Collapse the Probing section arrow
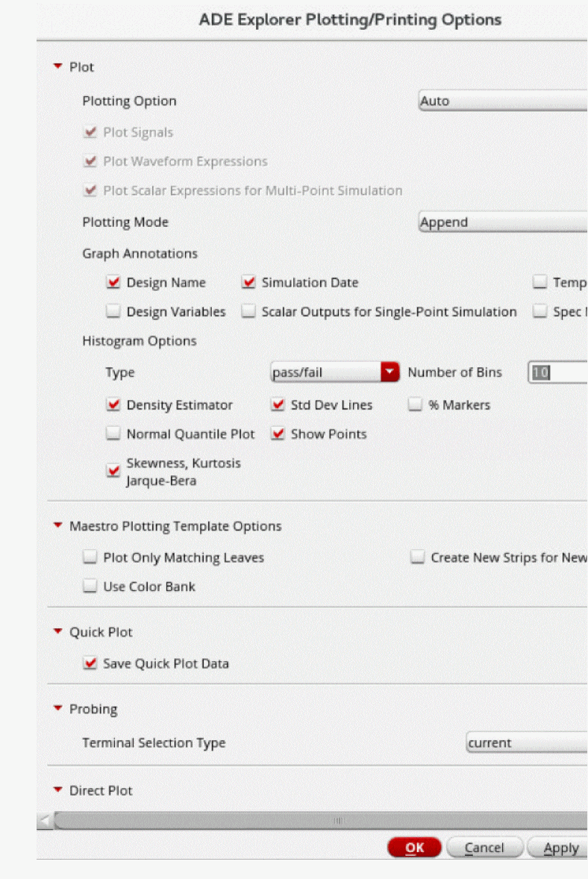The width and height of the screenshot is (588, 879). pos(58,709)
